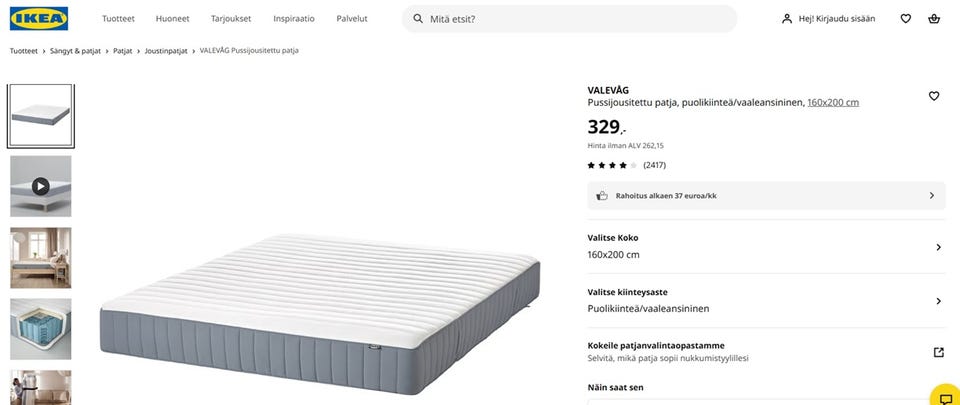Open the shopping basket

[934, 19]
